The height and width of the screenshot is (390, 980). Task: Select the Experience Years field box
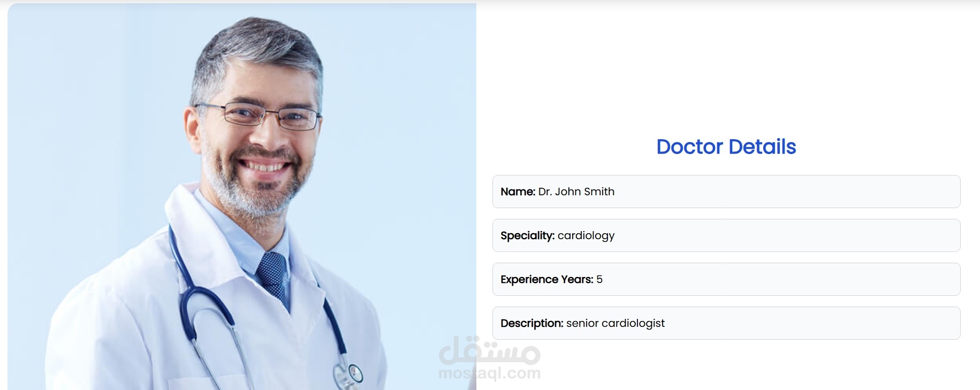[726, 279]
